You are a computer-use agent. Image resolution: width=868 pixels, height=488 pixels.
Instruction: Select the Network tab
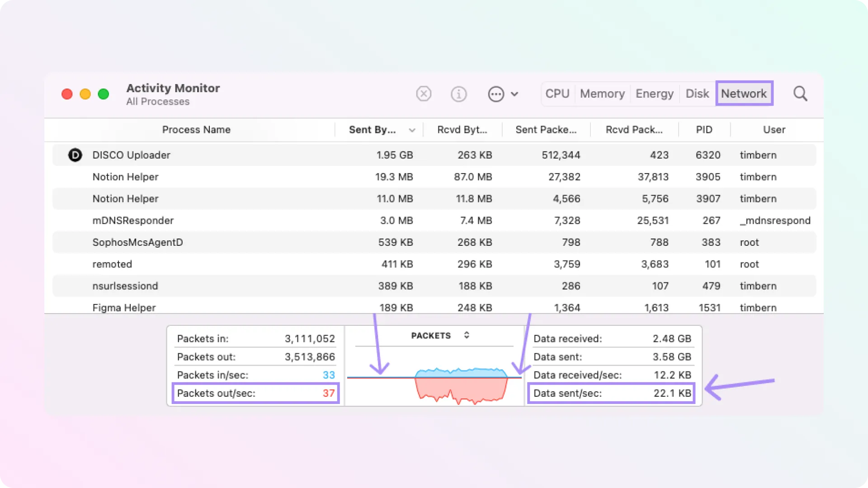point(744,94)
